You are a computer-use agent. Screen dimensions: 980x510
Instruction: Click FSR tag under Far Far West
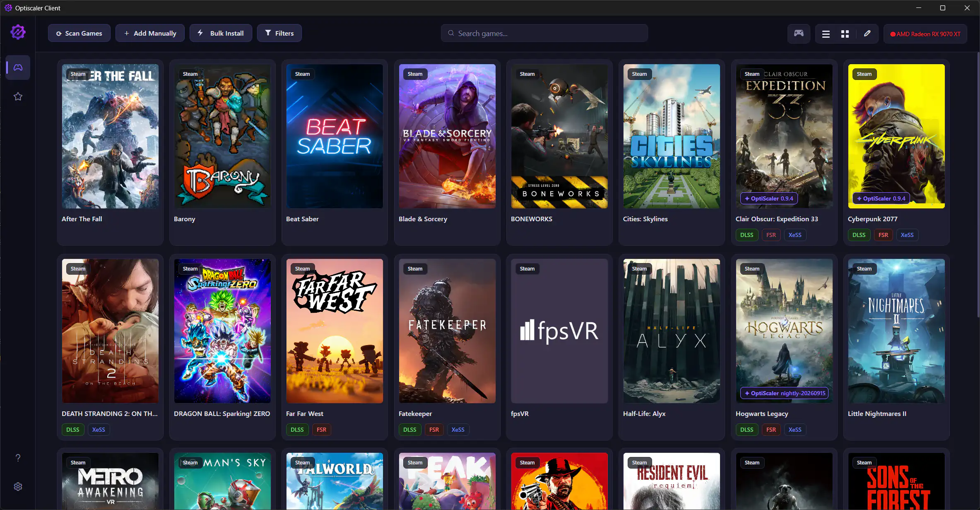[321, 430]
